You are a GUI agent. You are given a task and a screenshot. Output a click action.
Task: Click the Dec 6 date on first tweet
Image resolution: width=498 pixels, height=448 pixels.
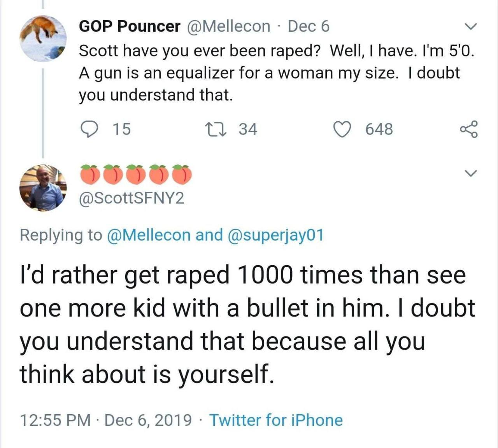coord(308,26)
